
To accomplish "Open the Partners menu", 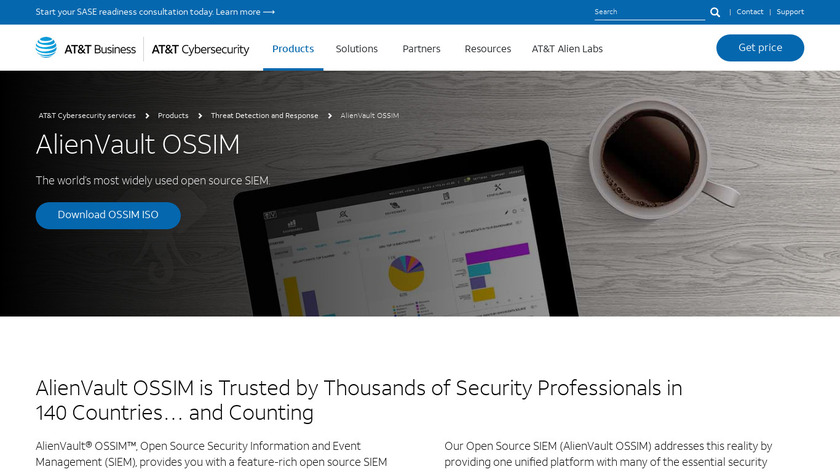I will pyautogui.click(x=421, y=49).
